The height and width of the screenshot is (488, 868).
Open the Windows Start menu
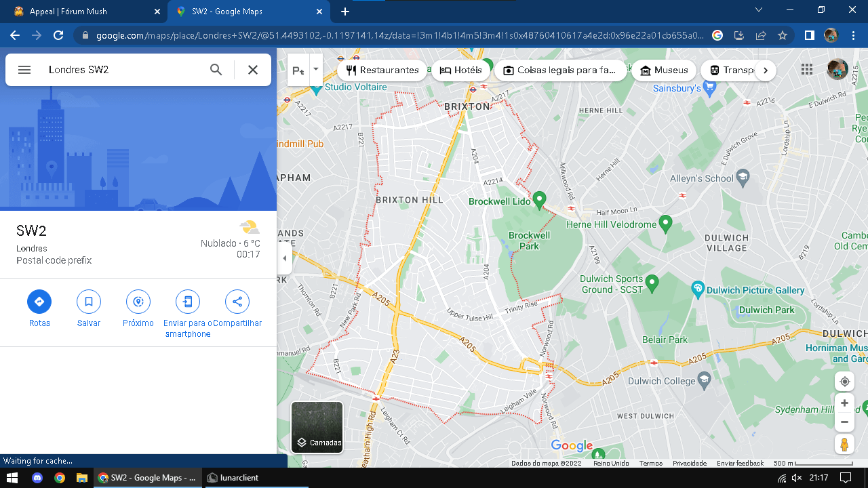pos(12,478)
